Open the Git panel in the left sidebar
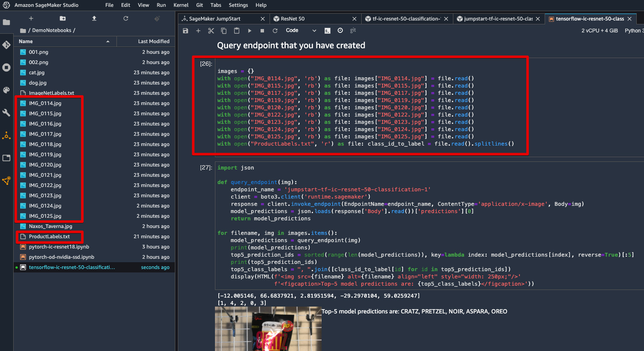Viewport: 644px width, 351px height. tap(6, 44)
